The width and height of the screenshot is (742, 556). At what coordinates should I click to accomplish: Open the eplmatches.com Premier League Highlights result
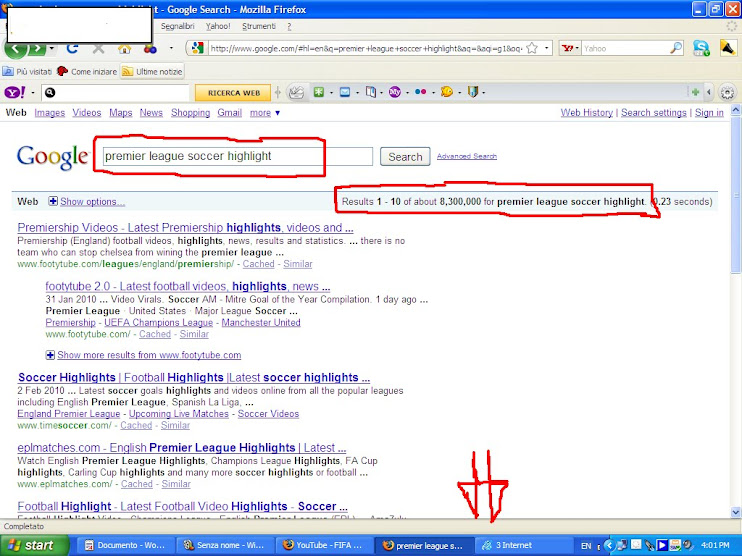(182, 448)
